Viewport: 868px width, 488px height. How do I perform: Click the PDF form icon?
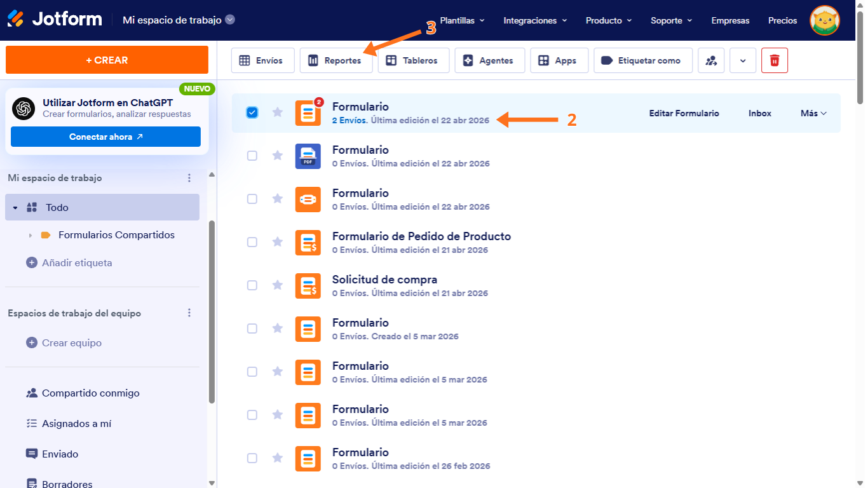pyautogui.click(x=308, y=156)
